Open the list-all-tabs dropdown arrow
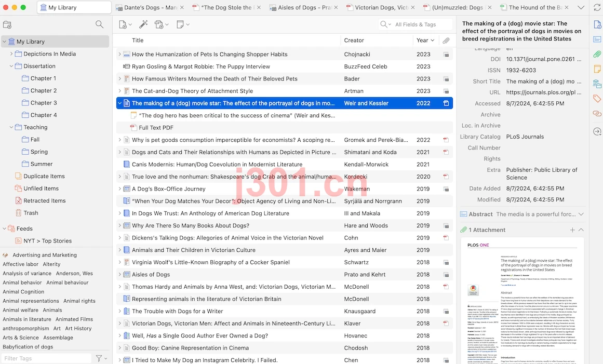603x364 pixels. pyautogui.click(x=581, y=7)
